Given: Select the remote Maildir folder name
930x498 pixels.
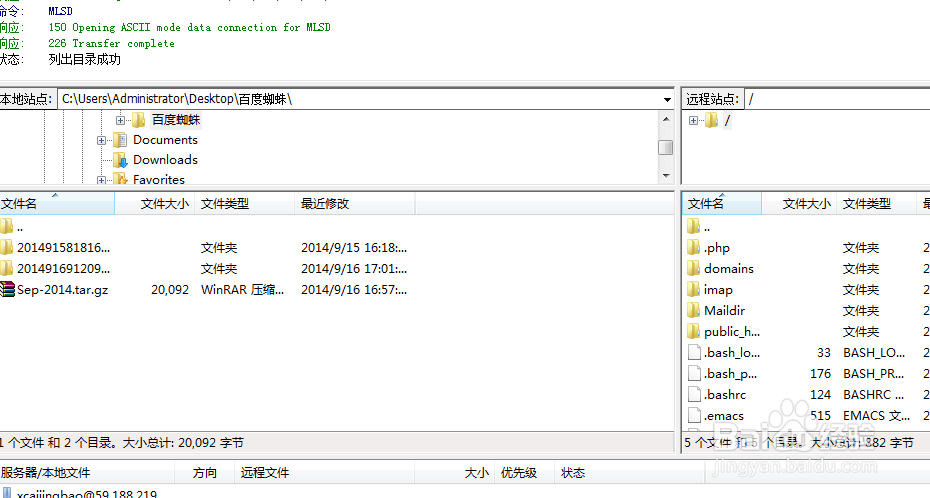Looking at the screenshot, I should [724, 311].
